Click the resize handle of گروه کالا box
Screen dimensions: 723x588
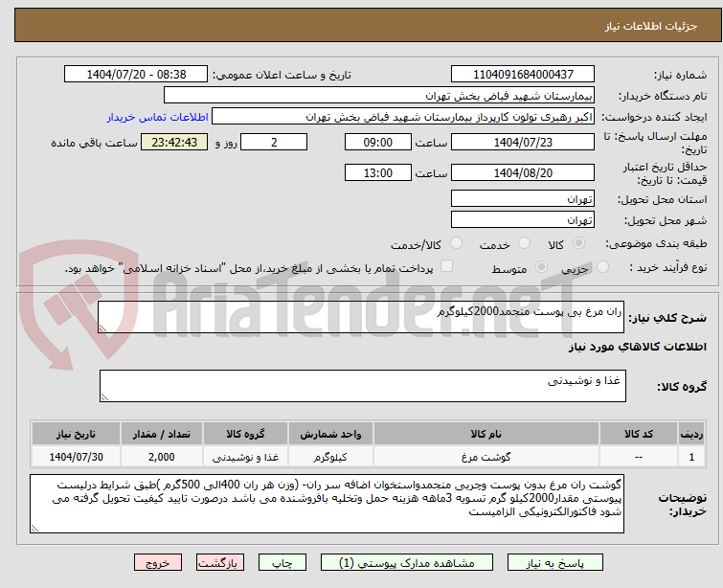pos(104,397)
